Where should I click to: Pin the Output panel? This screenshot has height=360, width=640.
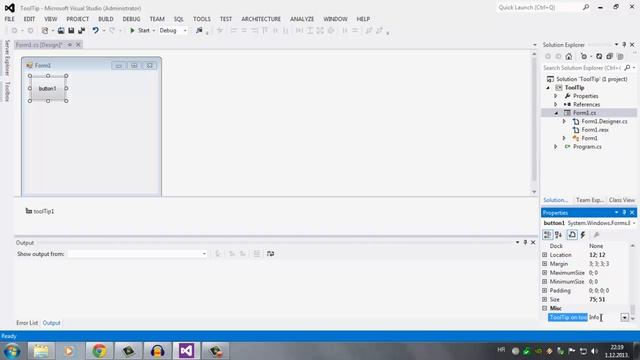(525, 242)
